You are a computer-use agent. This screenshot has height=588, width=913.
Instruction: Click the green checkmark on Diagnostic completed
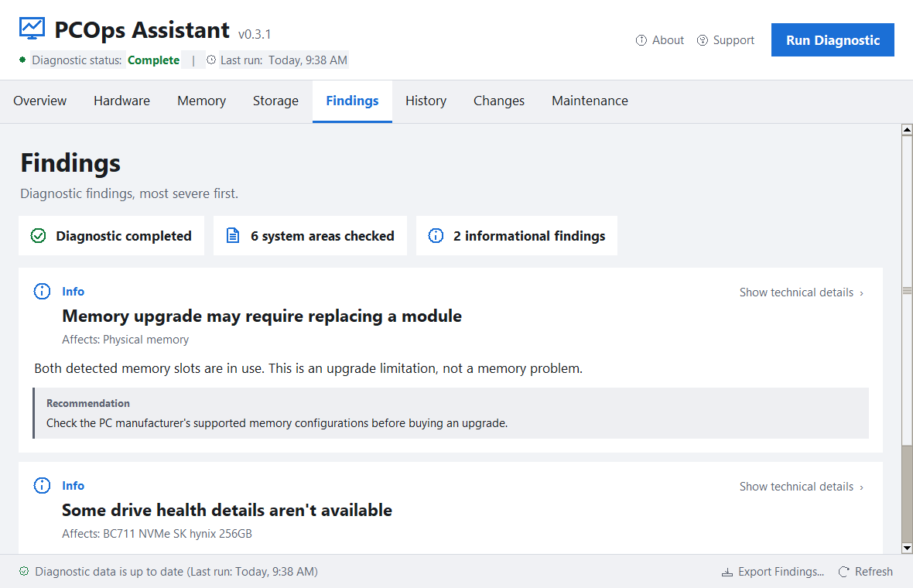[39, 236]
